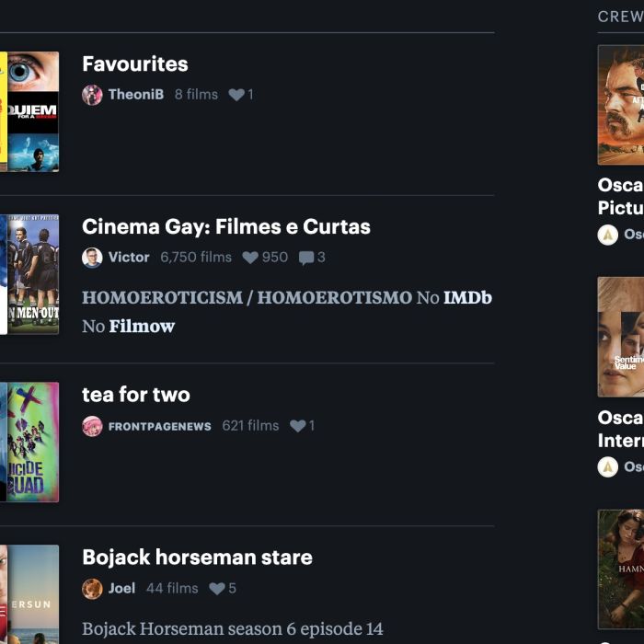The height and width of the screenshot is (644, 644).
Task: Open comments icon with 3 comments
Action: pyautogui.click(x=306, y=258)
